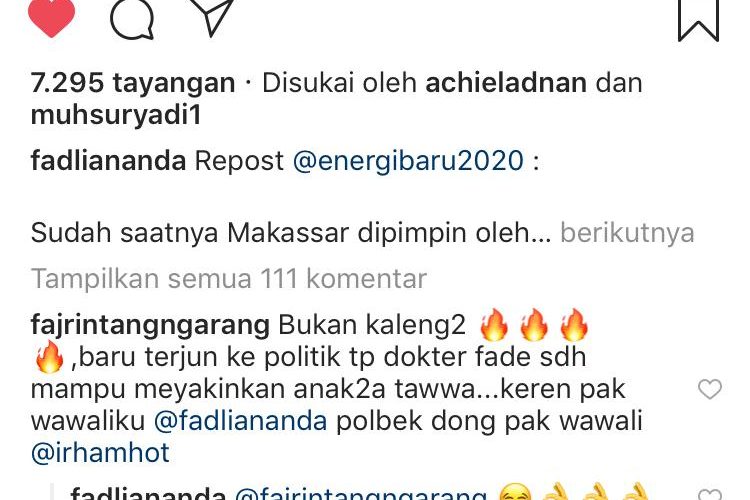Image resolution: width=750 pixels, height=500 pixels.
Task: Open muhsuryadi1 liker profile
Action: [116, 115]
